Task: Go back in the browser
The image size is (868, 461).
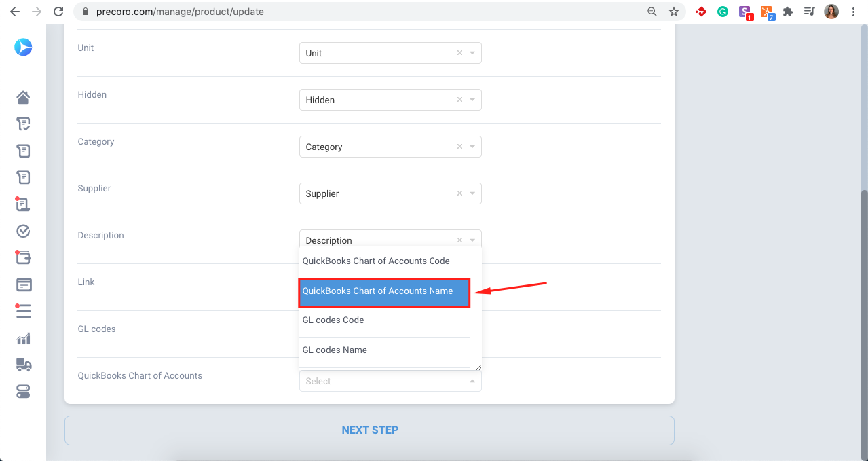Action: 14,12
